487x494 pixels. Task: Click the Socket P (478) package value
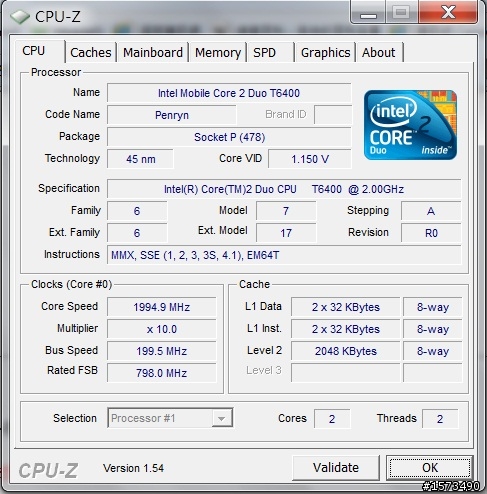(x=229, y=137)
